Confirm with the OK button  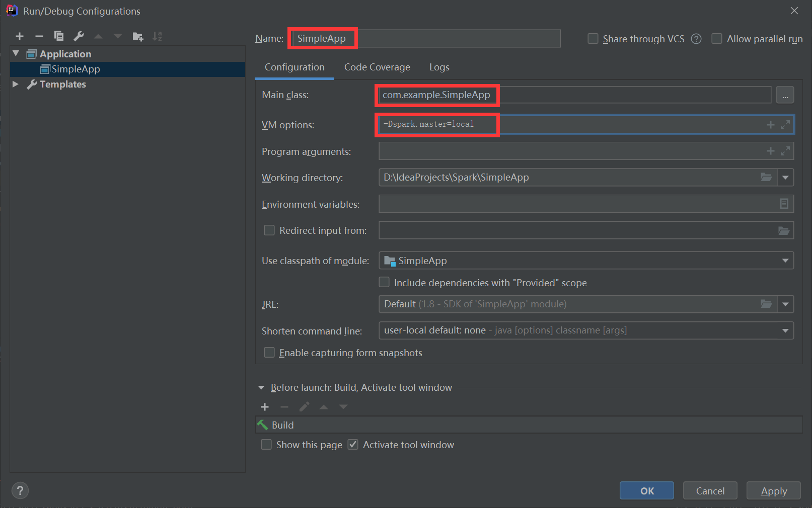[x=646, y=490]
